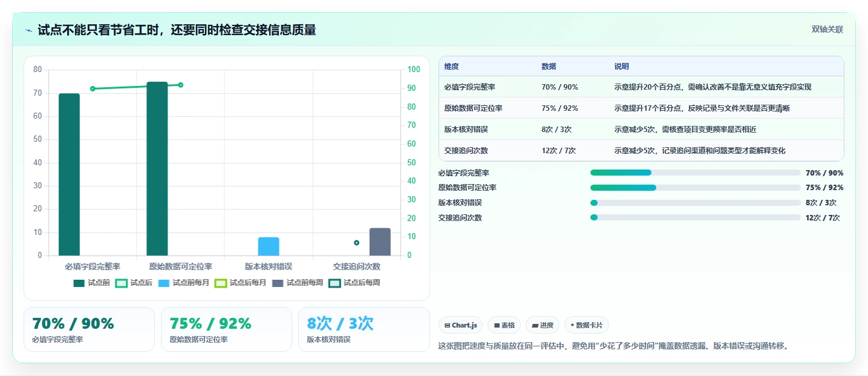Click the 维度 column header
Viewport: 868px width, 376px height.
[x=451, y=67]
